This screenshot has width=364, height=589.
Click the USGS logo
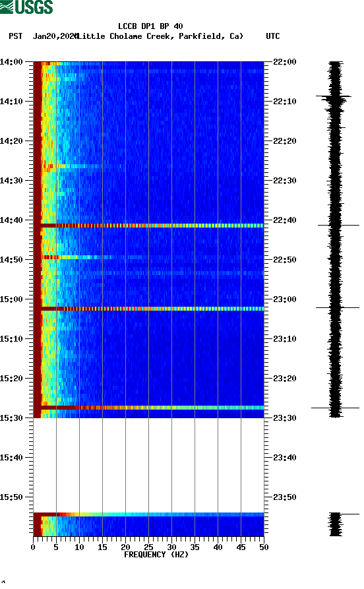(x=26, y=7)
